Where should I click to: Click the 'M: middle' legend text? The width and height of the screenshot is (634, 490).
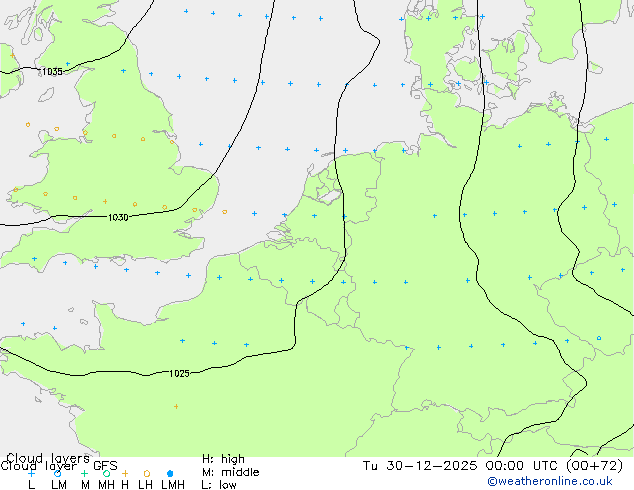click(230, 472)
